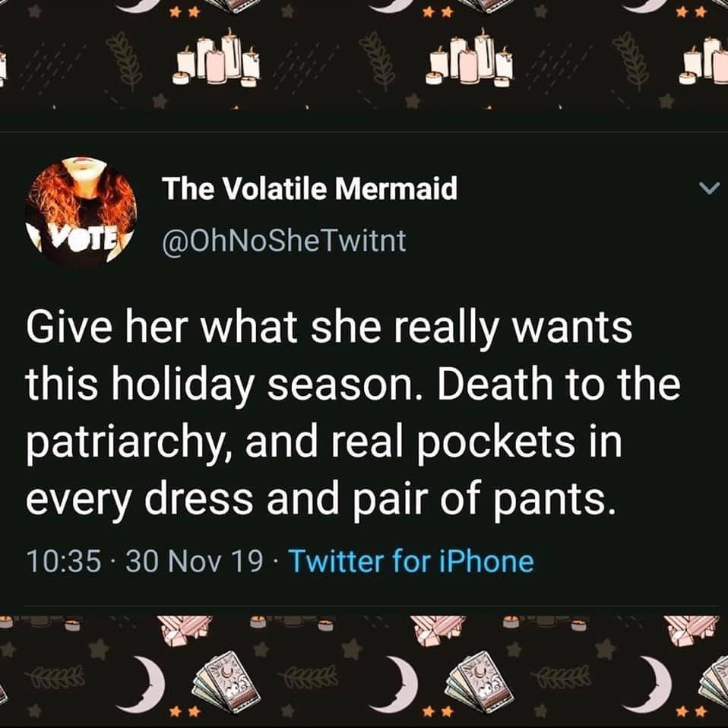Click the display name The Volatile Mermaid
This screenshot has width=728, height=728.
point(310,190)
